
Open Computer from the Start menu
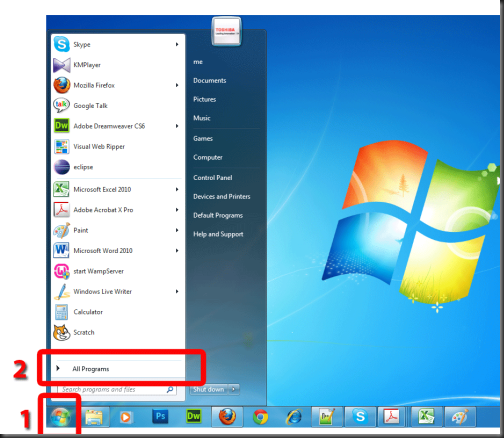[x=208, y=157]
